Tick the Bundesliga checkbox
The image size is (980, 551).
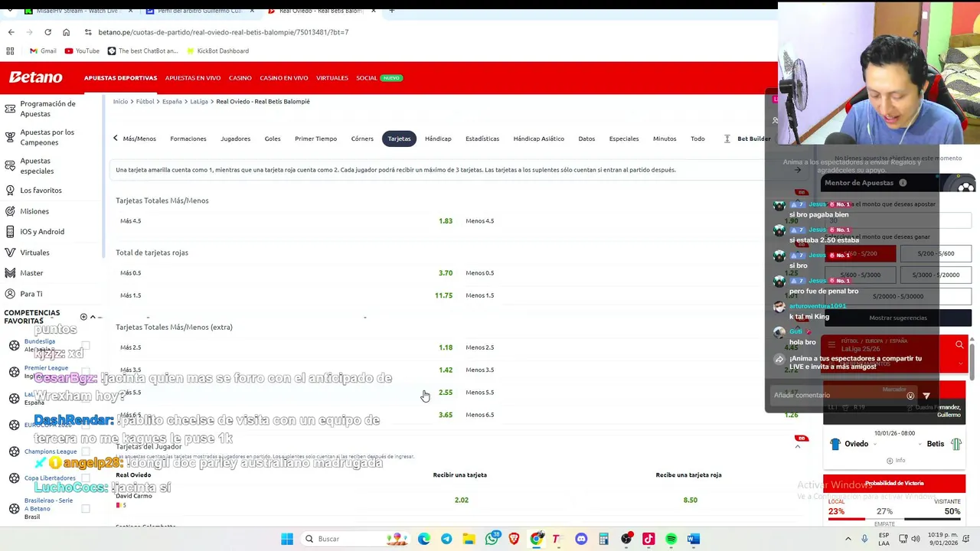point(86,345)
